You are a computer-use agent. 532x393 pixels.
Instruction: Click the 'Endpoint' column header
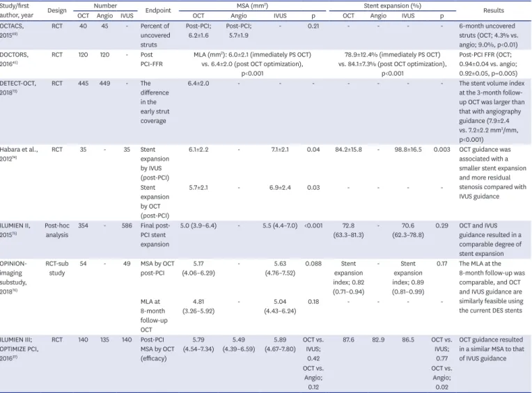point(158,10)
